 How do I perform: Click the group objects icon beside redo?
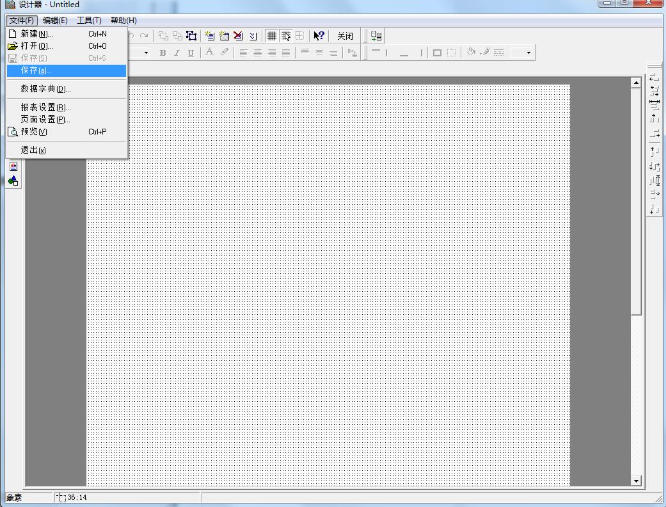(192, 35)
